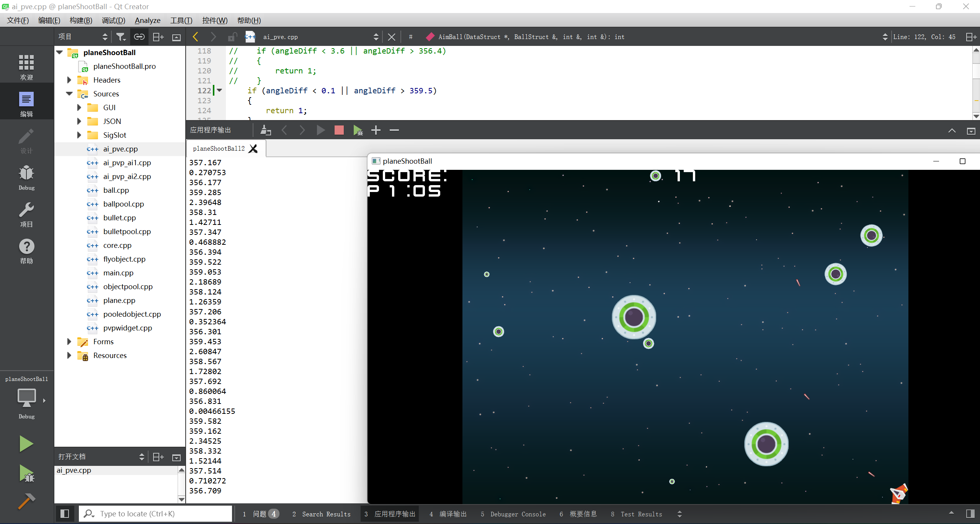Click the Start Debugging button with bug

26,474
